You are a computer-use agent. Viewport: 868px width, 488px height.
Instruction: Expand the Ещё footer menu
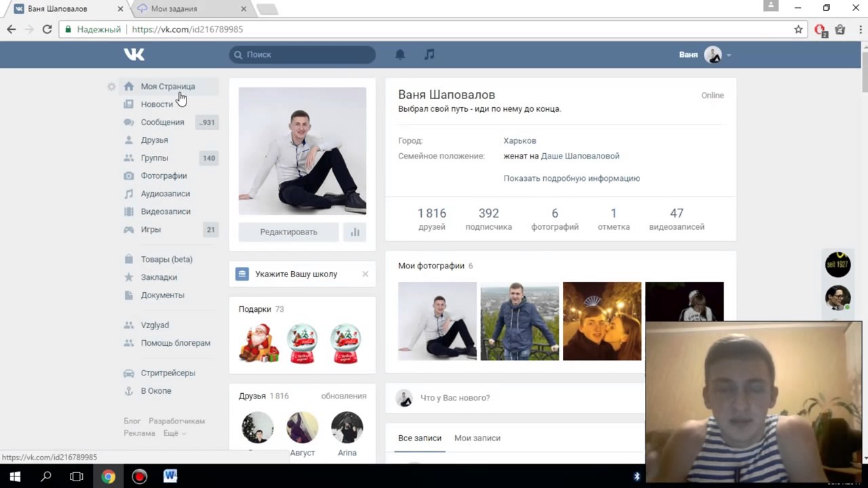[174, 433]
